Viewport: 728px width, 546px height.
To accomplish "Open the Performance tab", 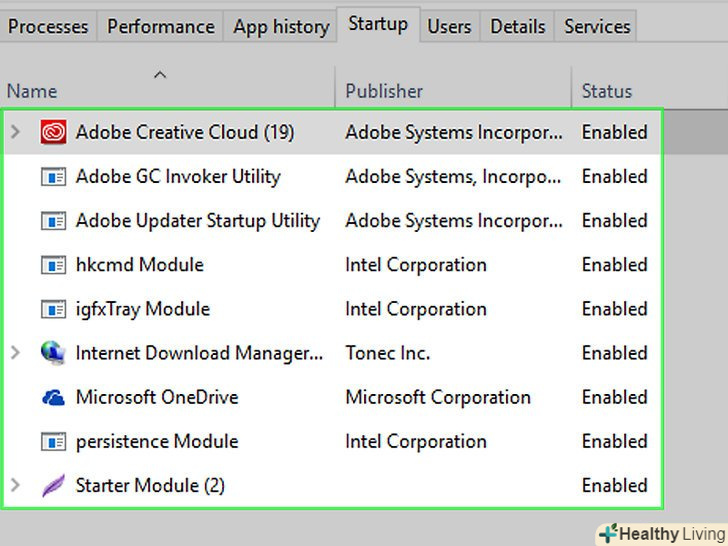I will click(x=161, y=27).
